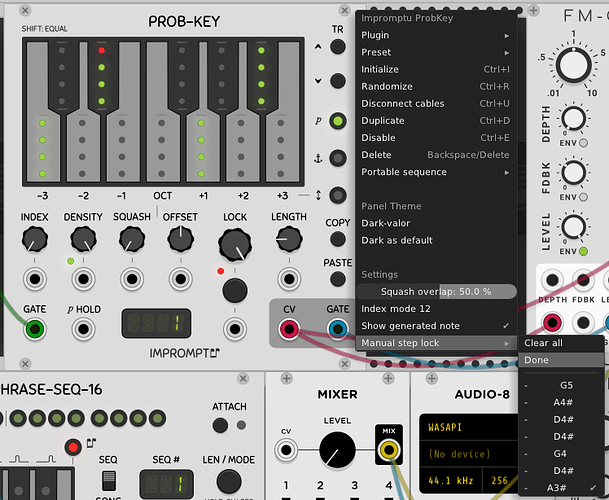Open the WASAPI audio driver selector
The image size is (609, 500).
(470, 427)
